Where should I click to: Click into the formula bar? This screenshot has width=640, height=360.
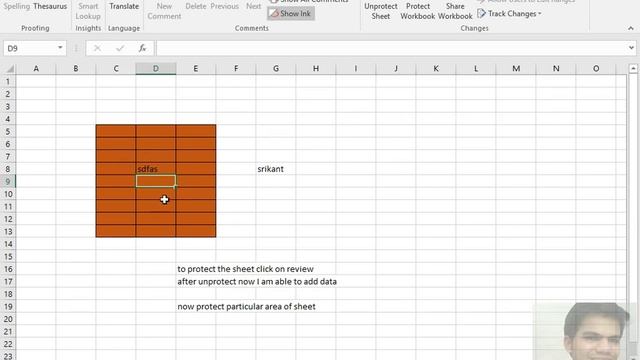pos(391,48)
